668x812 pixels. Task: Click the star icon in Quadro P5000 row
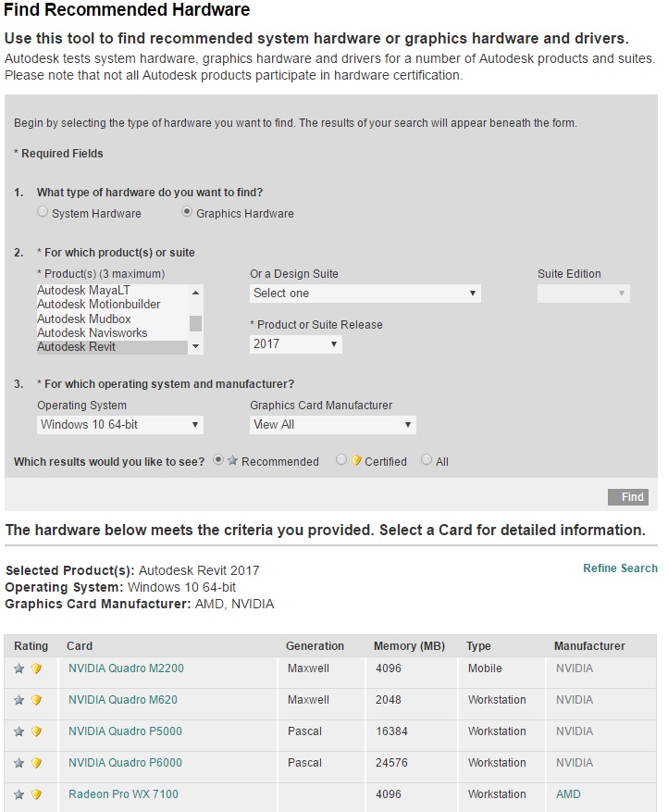tap(19, 731)
